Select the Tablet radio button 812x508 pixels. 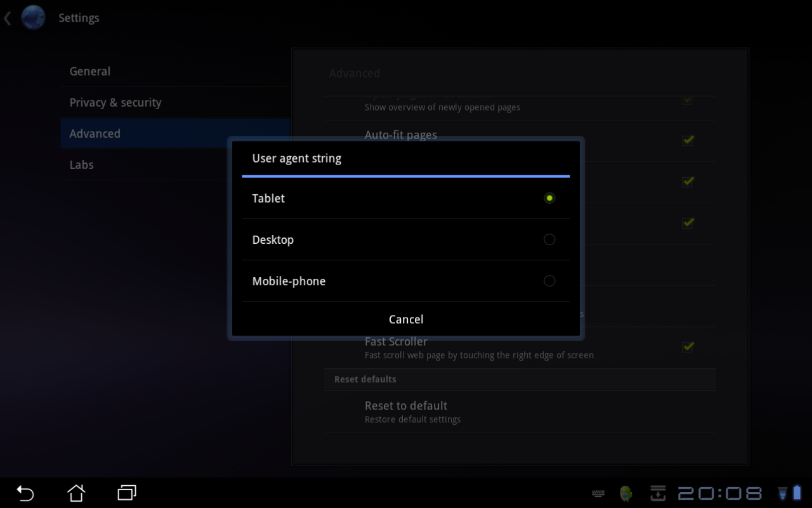point(549,198)
